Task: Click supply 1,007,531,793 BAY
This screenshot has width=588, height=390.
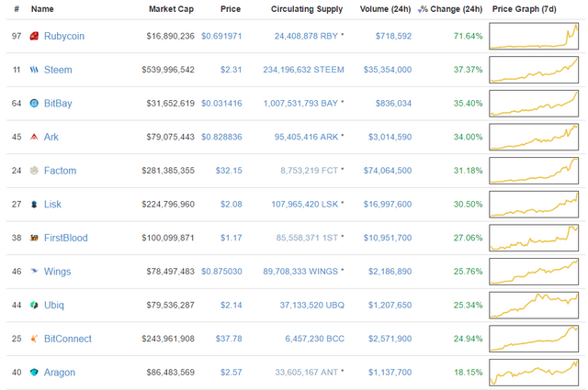Action: 300,104
